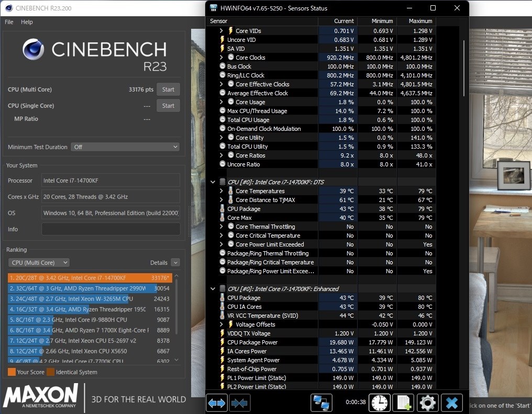Select ranking entry Ryzen 7 1700X
The image size is (532, 414).
pos(90,330)
